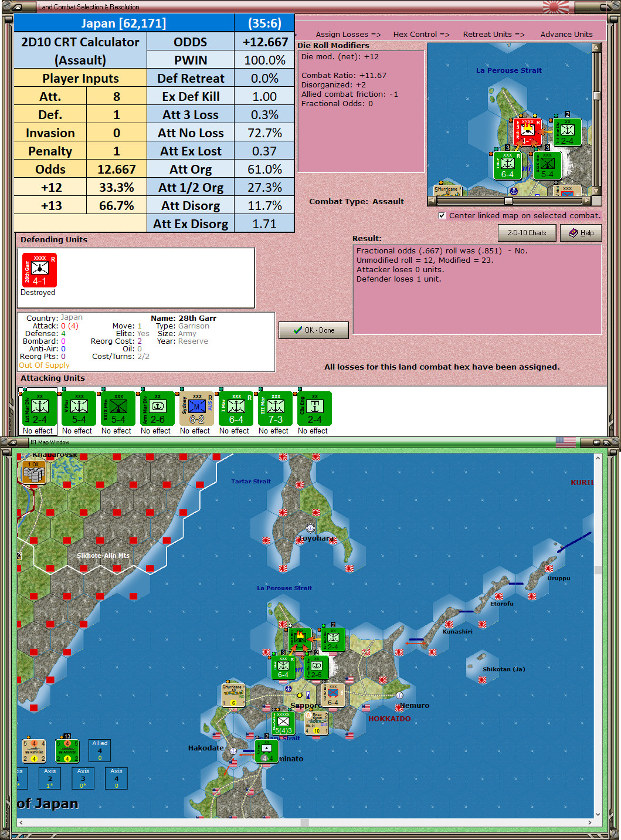Click the tan 6-4 unit east of Sapporo
Viewport: 621px width, 840px height.
click(333, 695)
